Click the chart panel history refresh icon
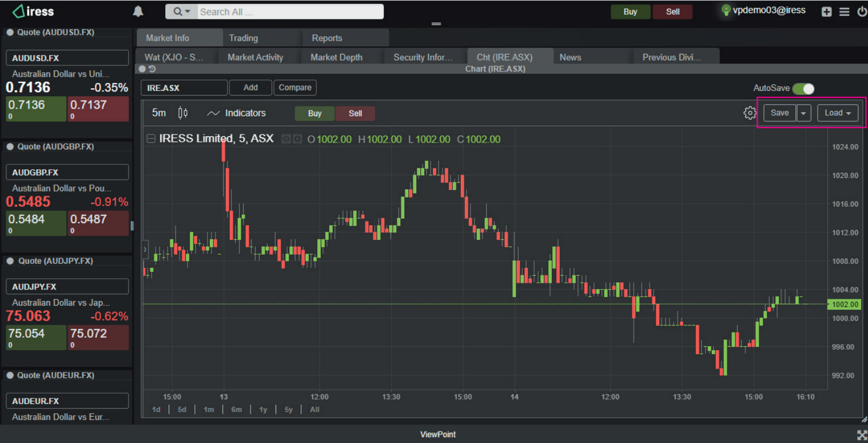 click(x=152, y=69)
